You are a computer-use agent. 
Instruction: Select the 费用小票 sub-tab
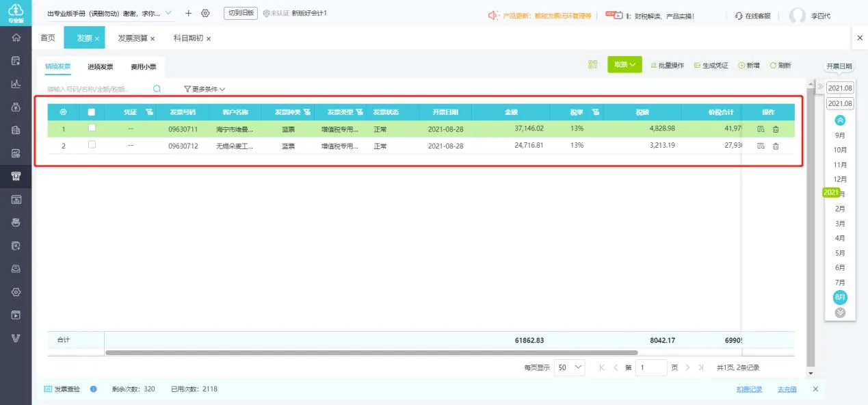point(144,66)
